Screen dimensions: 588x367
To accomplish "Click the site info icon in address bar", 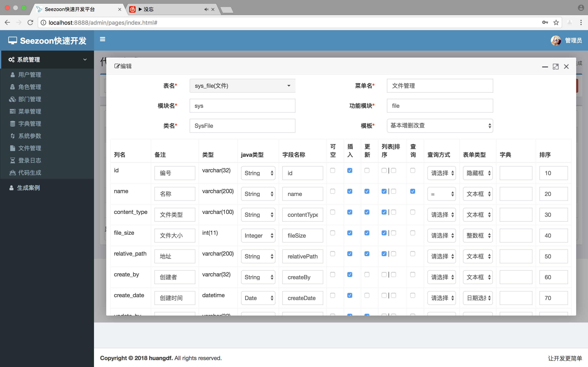I will (x=43, y=23).
